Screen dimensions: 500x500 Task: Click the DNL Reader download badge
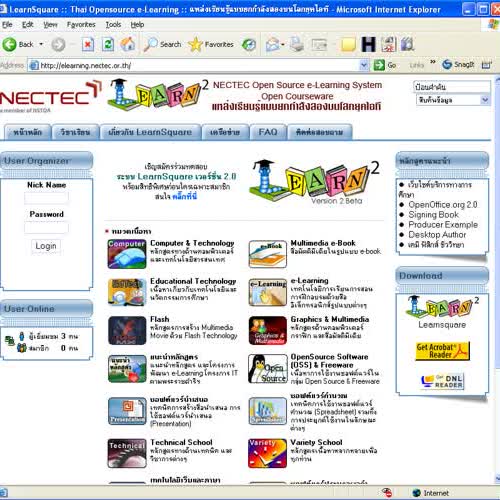[x=442, y=382]
